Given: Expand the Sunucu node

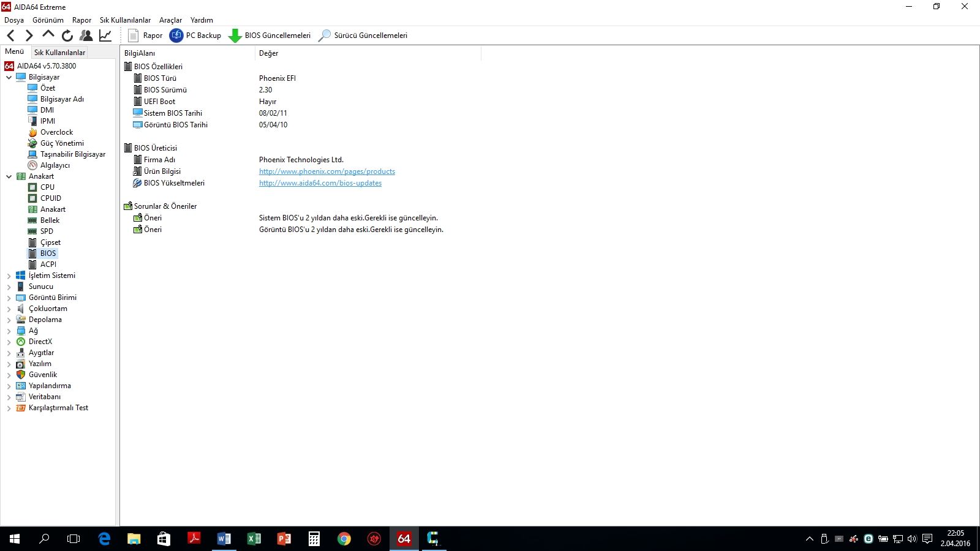Looking at the screenshot, I should [x=9, y=287].
